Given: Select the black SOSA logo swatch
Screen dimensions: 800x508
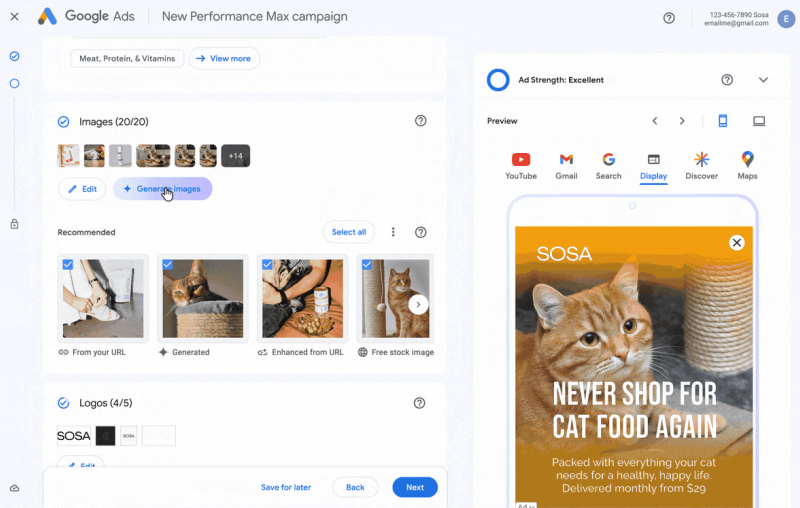Looking at the screenshot, I should coord(105,436).
